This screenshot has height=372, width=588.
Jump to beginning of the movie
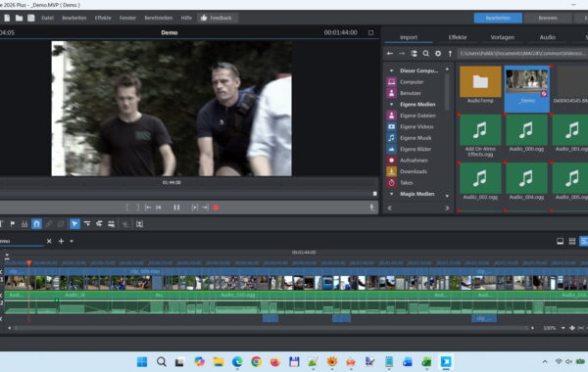[x=159, y=208]
